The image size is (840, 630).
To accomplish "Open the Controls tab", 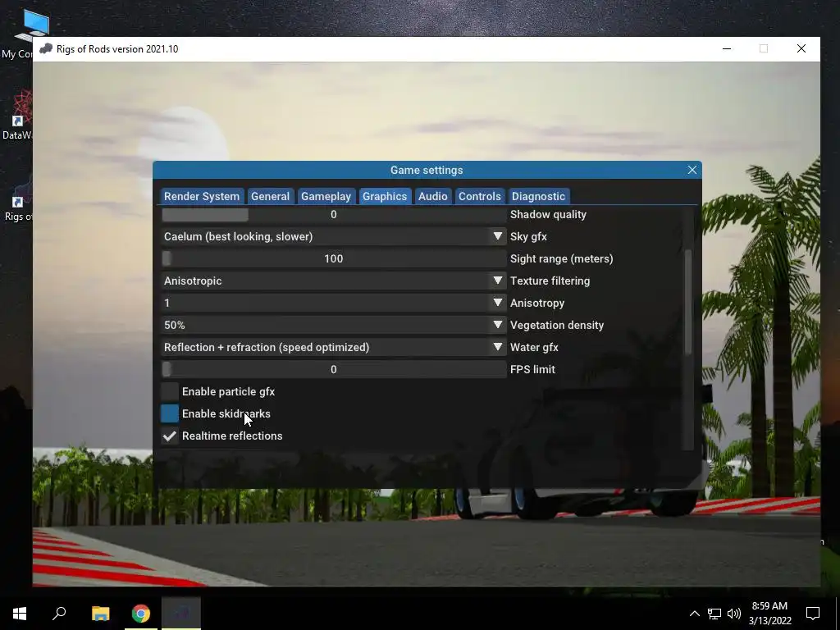I will (479, 196).
